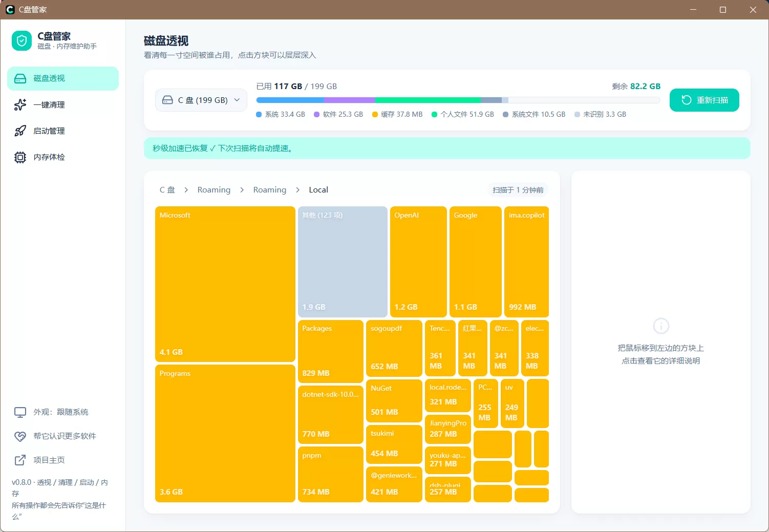The image size is (769, 532).
Task: Click the blue 系统 segment of usage bar
Action: [290, 100]
